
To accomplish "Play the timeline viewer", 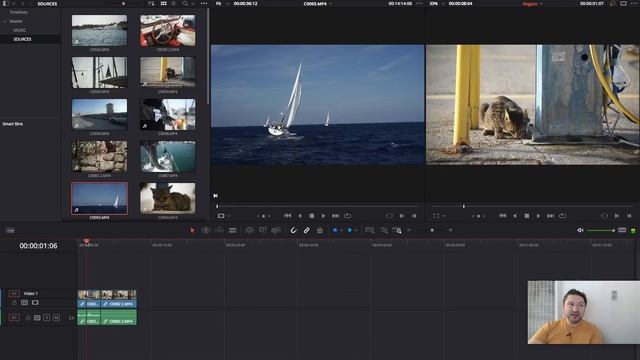I will coord(538,216).
